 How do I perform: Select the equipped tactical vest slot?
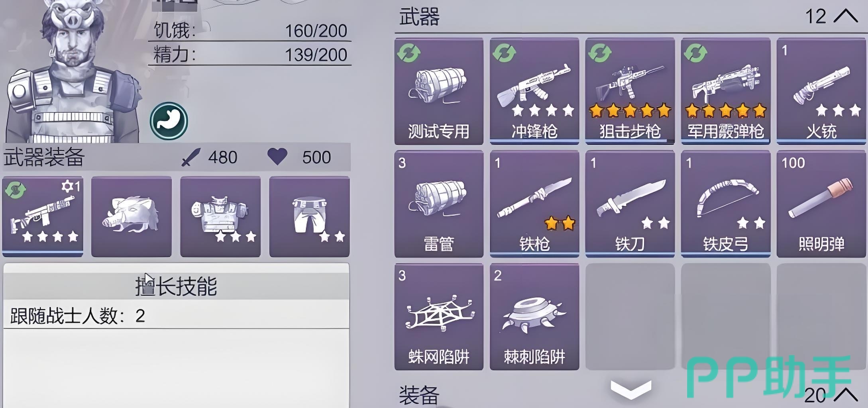[220, 216]
